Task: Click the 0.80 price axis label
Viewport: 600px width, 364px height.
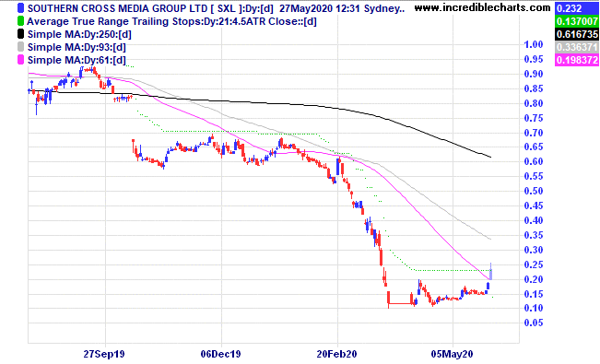Action: point(534,103)
